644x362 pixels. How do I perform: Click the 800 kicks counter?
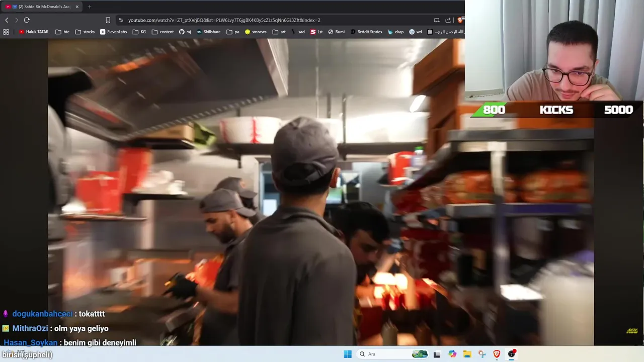494,110
